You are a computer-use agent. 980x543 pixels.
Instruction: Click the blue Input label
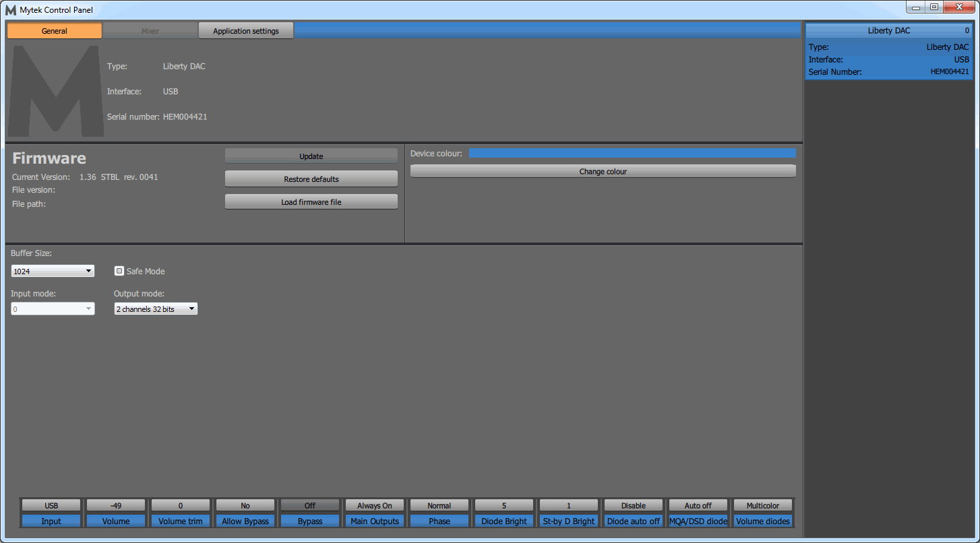(x=51, y=521)
